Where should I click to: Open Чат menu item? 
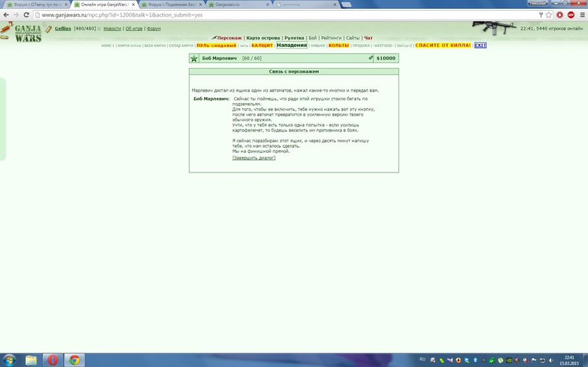368,38
